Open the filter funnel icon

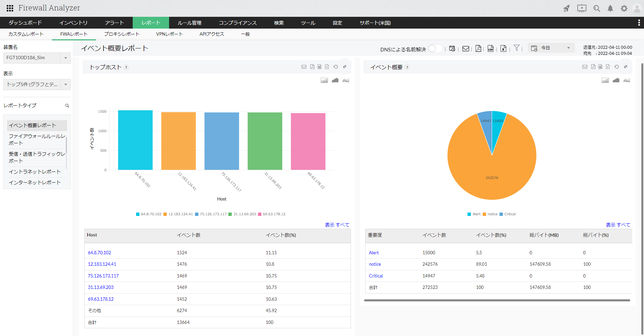click(x=516, y=48)
